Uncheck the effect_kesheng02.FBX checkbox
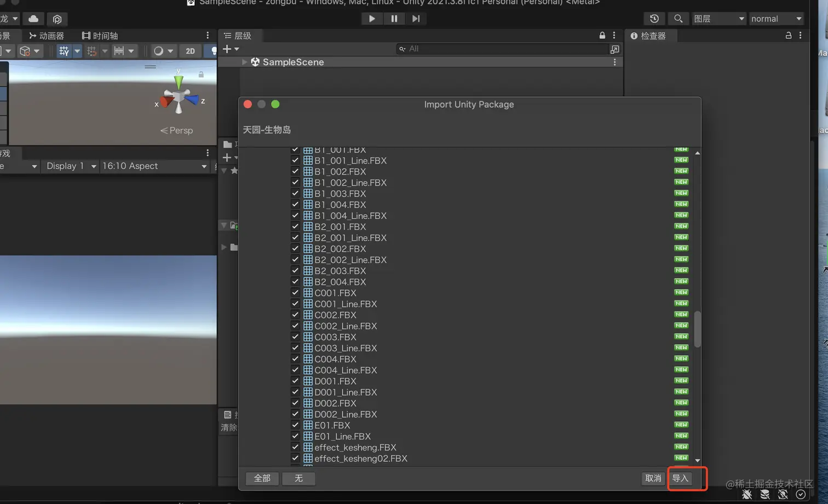The image size is (828, 504). coord(295,458)
